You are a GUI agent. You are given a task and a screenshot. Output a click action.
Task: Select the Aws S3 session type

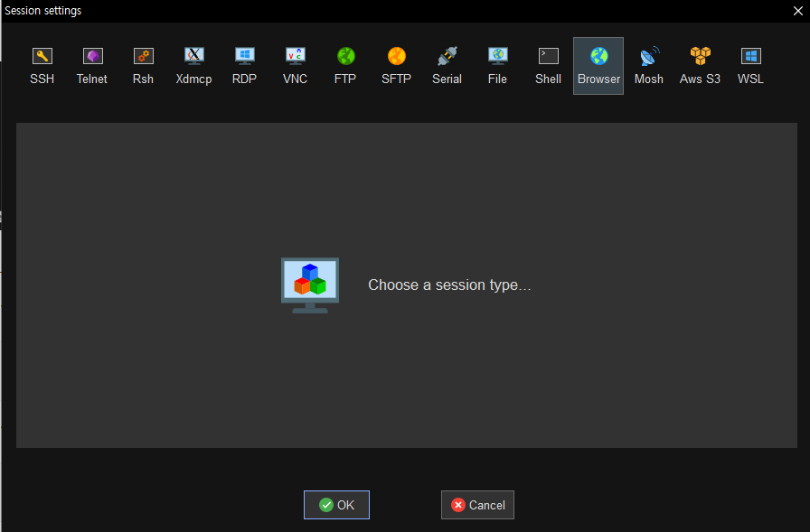coord(700,66)
